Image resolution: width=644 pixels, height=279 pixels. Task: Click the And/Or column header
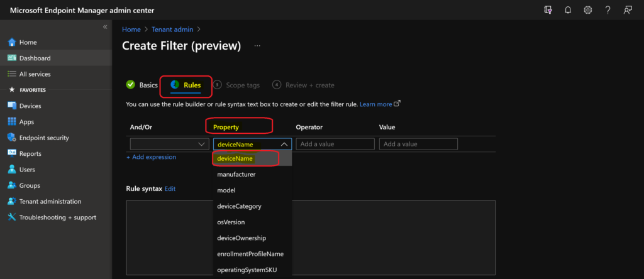click(142, 127)
